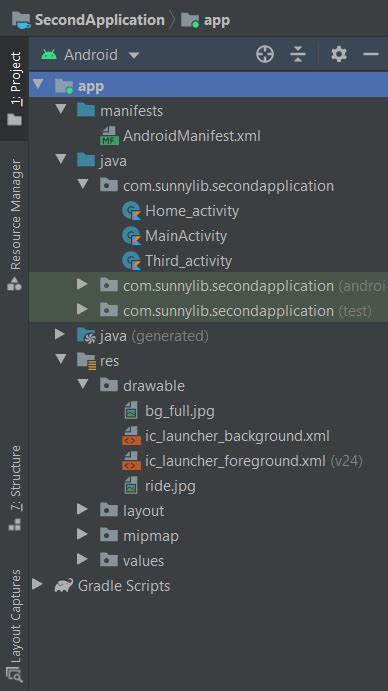Click the main package folder icon
This screenshot has width=388, height=691.
108,185
